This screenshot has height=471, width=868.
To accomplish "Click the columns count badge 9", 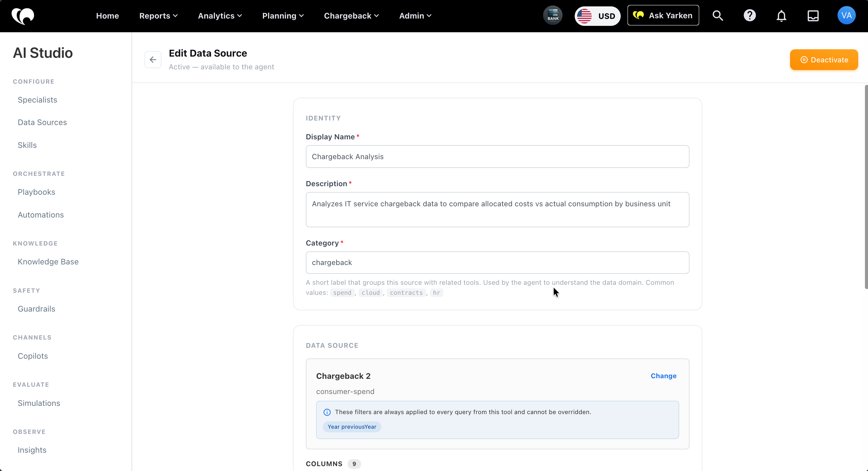I will point(354,464).
